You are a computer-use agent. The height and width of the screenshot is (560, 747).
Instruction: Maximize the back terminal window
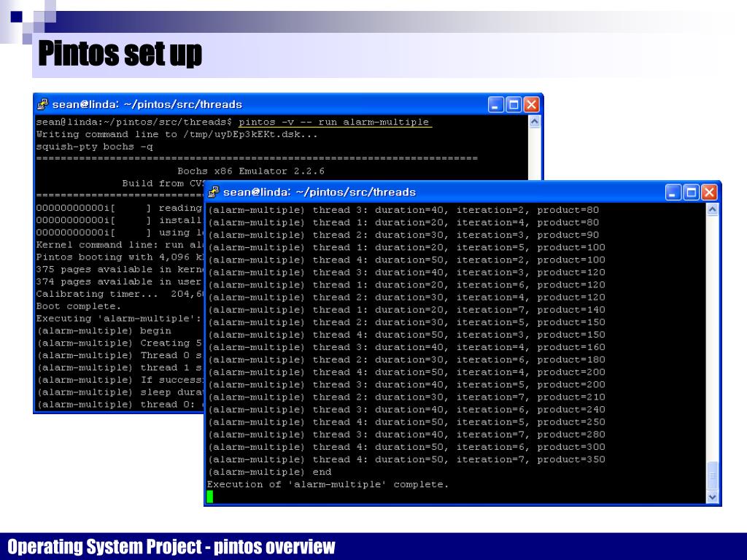(514, 104)
